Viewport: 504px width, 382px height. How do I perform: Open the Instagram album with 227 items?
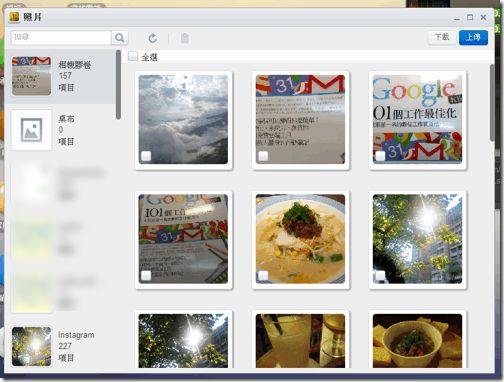point(60,346)
